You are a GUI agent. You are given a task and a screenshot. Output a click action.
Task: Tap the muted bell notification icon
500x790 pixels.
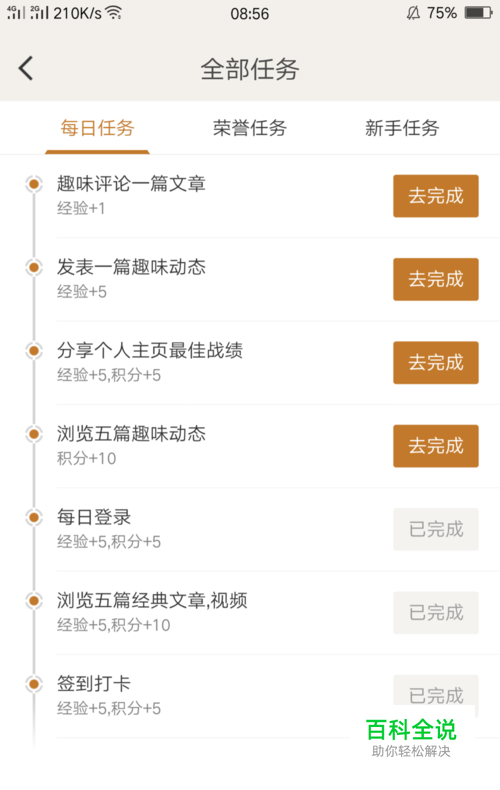point(413,13)
